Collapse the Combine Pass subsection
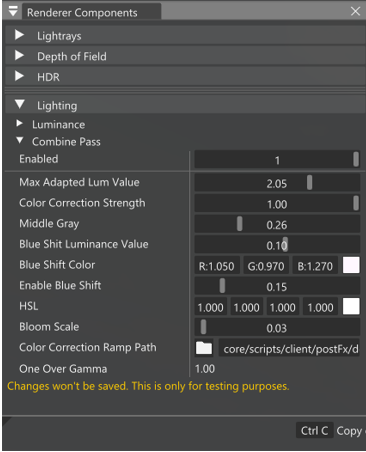366x452 pixels. pos(20,140)
